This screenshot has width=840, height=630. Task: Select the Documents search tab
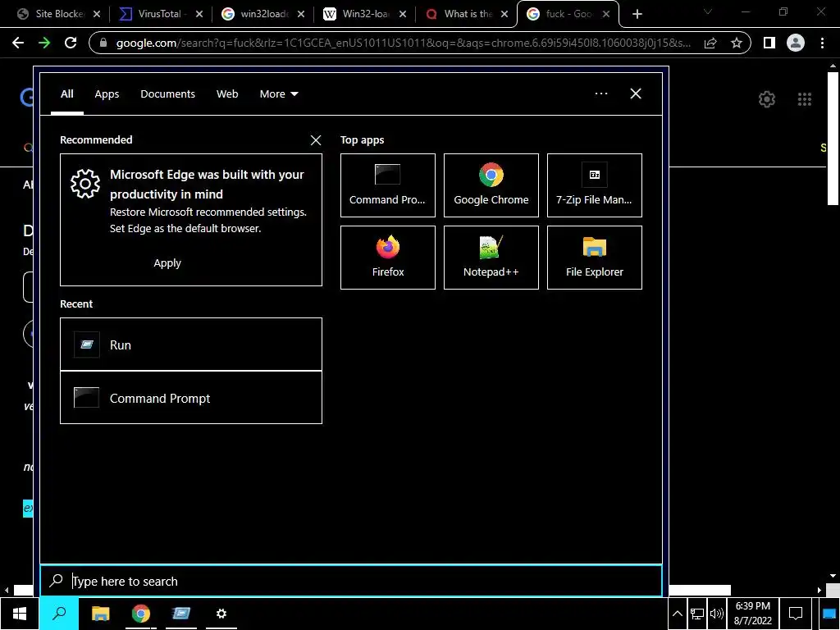(x=167, y=94)
